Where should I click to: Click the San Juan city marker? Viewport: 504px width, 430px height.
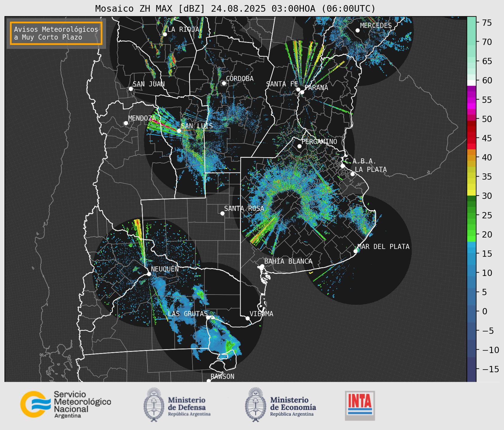(131, 89)
